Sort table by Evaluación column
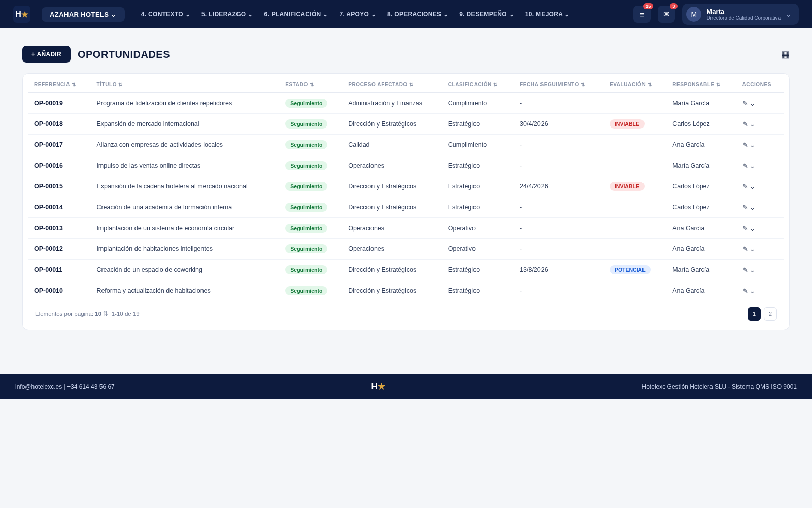The height and width of the screenshot is (508, 812). pos(630,85)
